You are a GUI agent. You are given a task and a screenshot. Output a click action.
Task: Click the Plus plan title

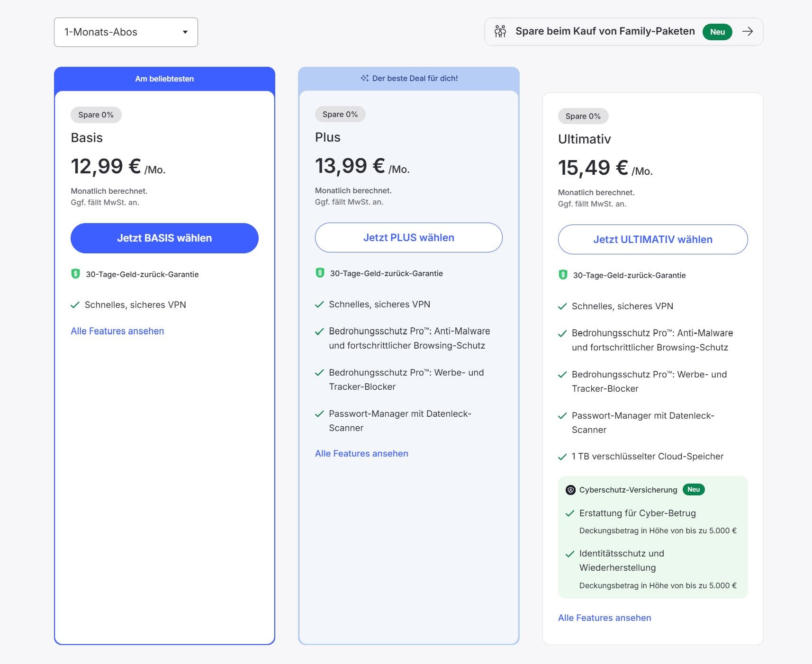point(328,137)
